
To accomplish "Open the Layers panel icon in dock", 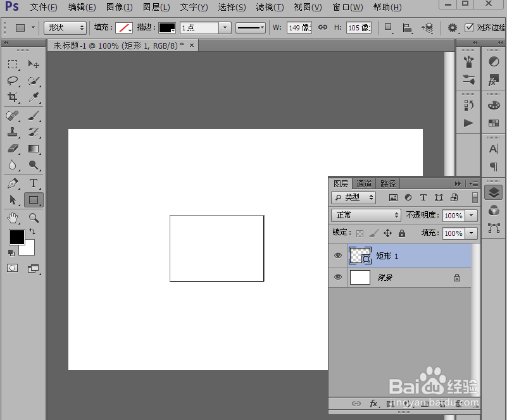I will (494, 193).
